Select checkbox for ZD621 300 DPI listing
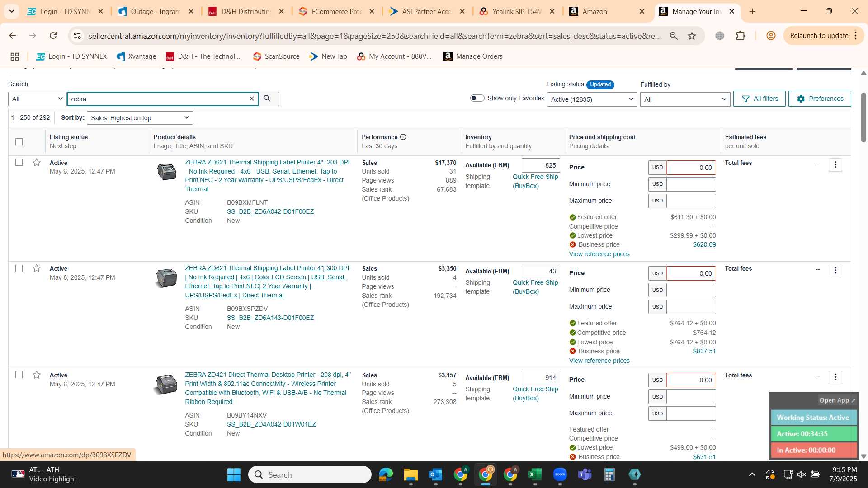 [19, 268]
